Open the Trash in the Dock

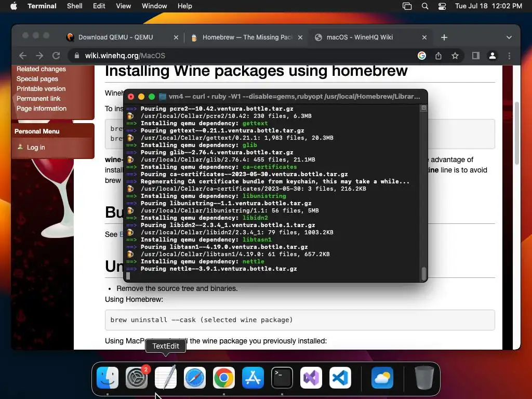click(x=424, y=378)
